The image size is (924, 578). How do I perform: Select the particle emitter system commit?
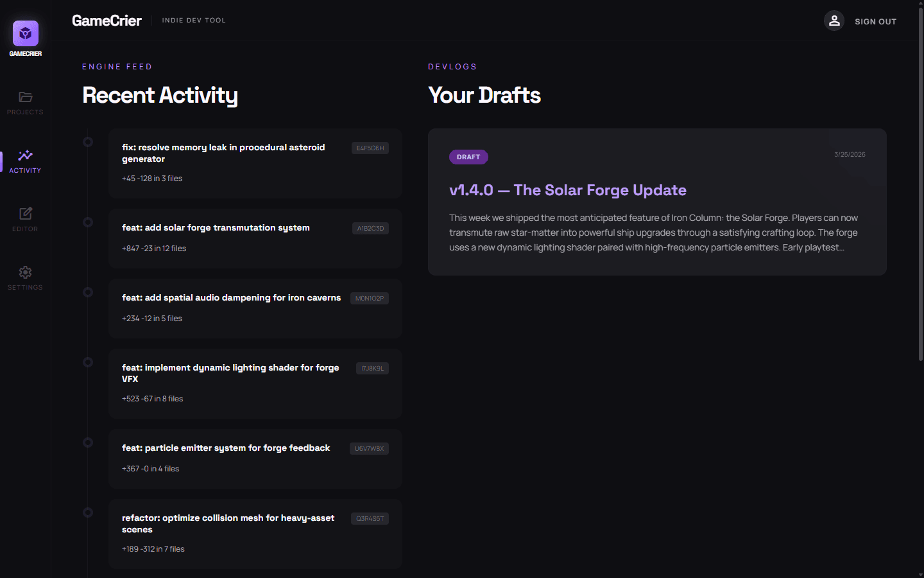(x=255, y=459)
